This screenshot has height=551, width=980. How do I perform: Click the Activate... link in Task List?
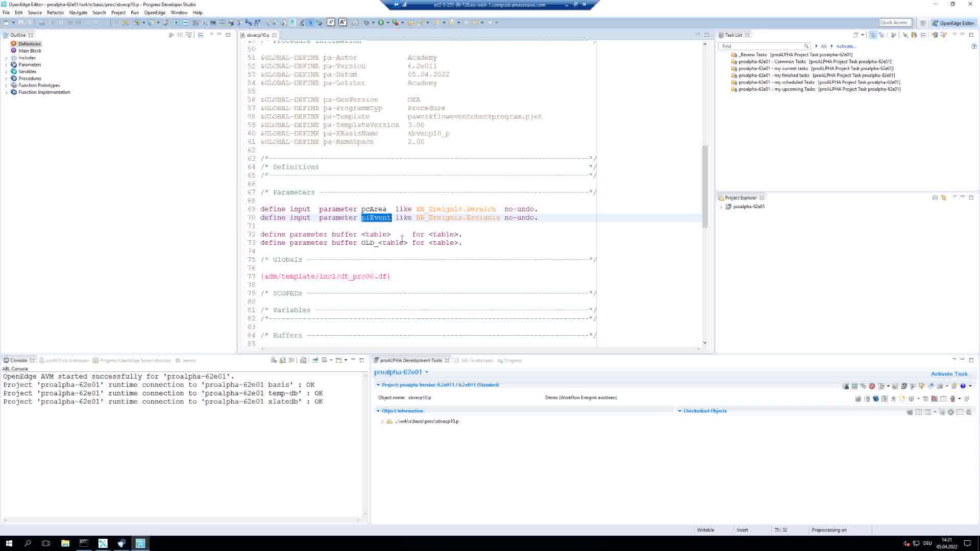click(846, 46)
